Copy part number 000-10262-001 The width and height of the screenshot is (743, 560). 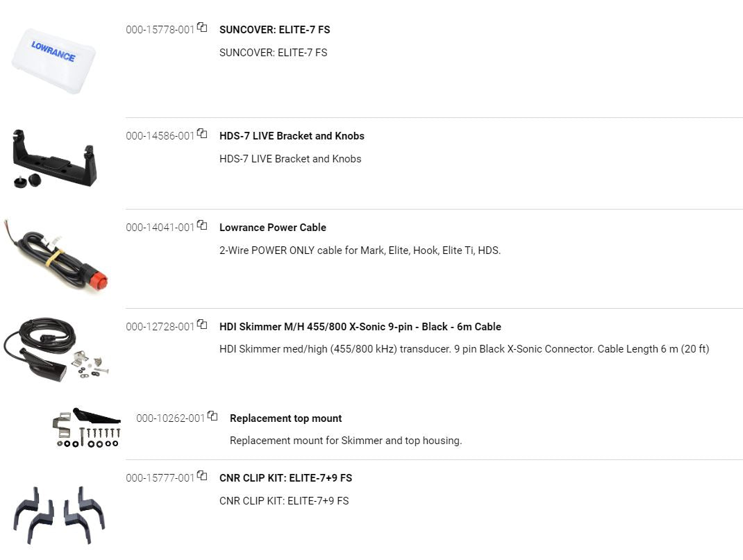(x=212, y=416)
